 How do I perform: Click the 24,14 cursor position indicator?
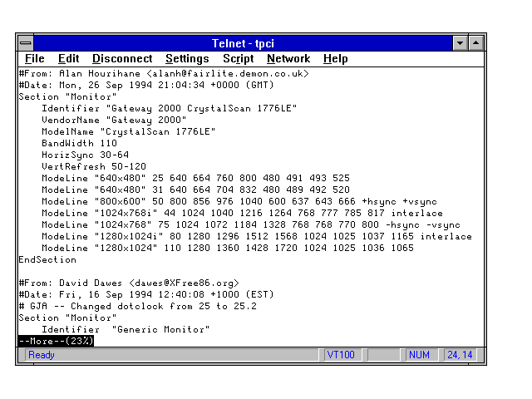459,355
